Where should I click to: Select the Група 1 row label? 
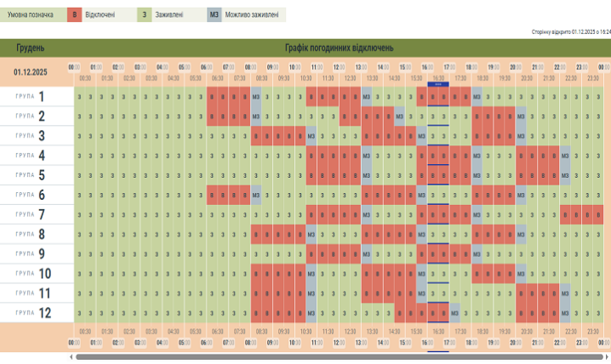[32, 96]
